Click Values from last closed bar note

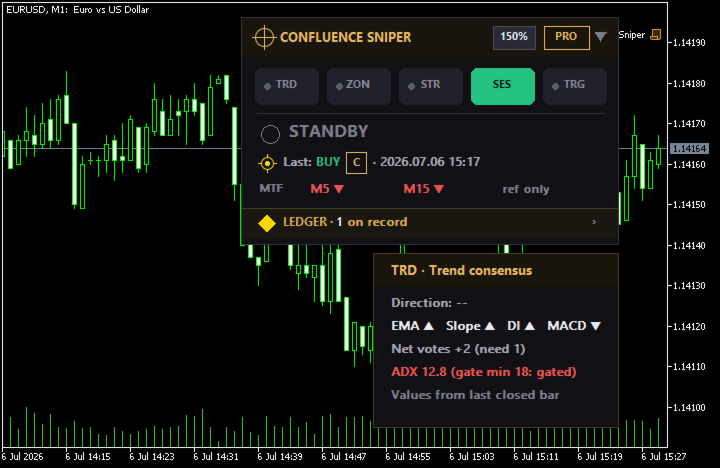click(475, 395)
